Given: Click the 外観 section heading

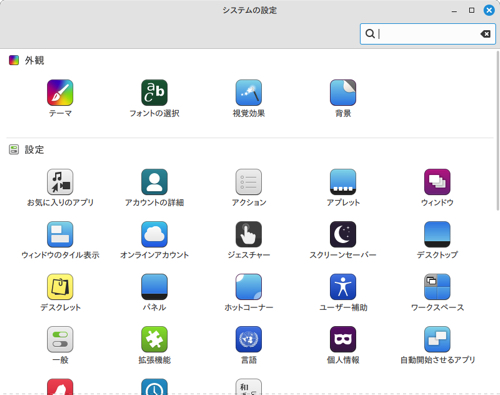Looking at the screenshot, I should pos(34,60).
